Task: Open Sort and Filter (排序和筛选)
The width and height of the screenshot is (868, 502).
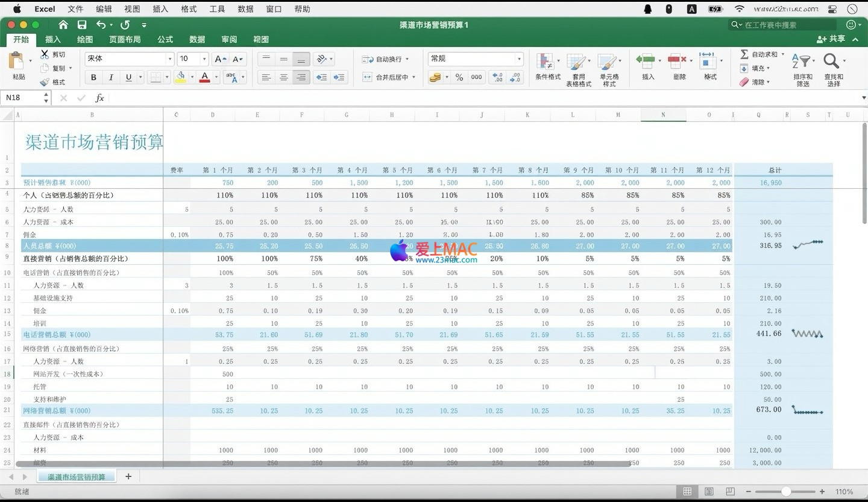Action: 802,63
